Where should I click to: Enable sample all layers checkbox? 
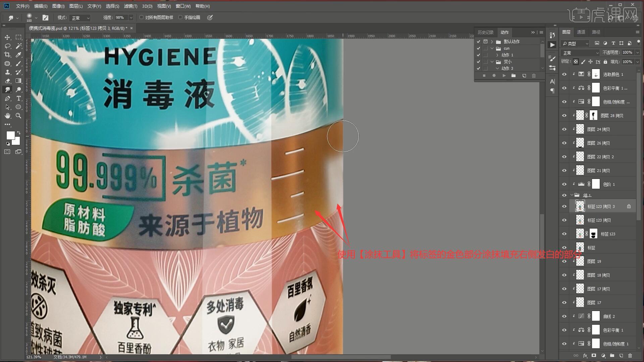[x=142, y=17]
